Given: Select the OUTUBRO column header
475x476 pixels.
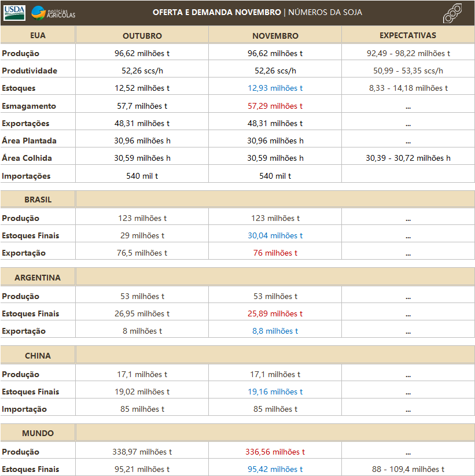Looking at the screenshot, I should click(x=142, y=36).
